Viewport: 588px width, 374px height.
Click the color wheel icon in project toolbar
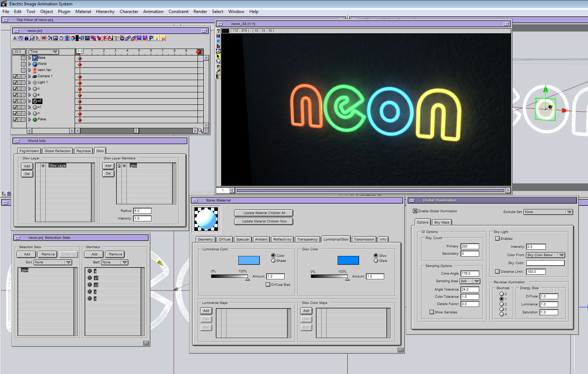pos(73,38)
